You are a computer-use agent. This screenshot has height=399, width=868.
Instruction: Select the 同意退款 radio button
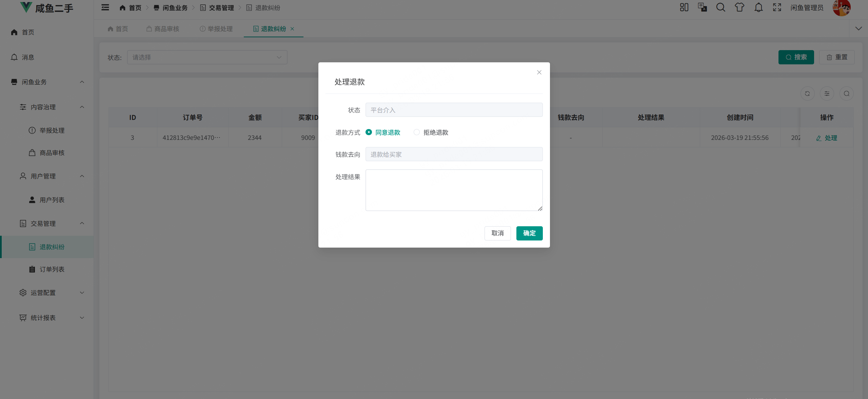tap(369, 132)
